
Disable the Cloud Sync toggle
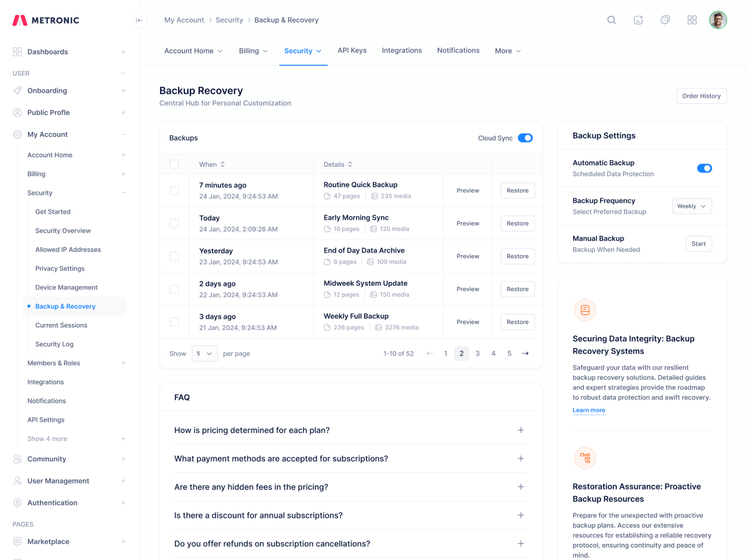pyautogui.click(x=525, y=138)
